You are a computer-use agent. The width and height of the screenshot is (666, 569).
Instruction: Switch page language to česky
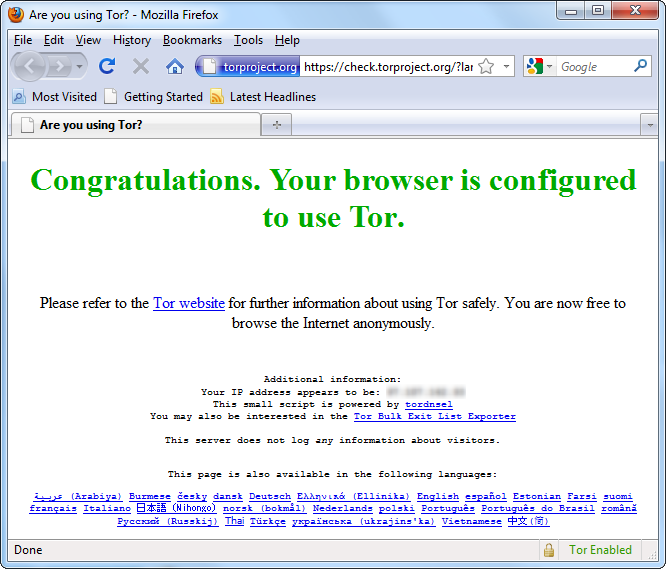click(x=192, y=496)
